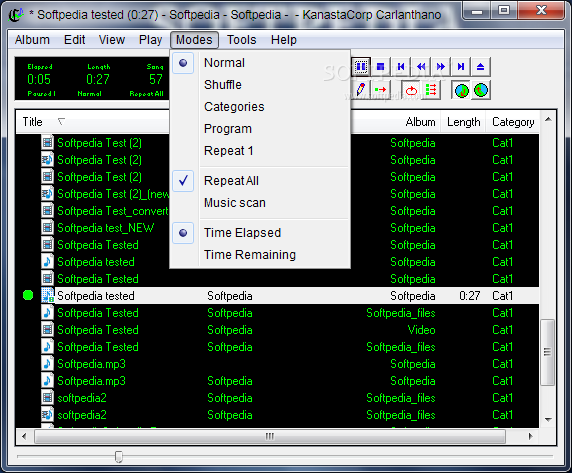Image resolution: width=572 pixels, height=473 pixels.
Task: Click the horizontal scrollbar left arrow
Action: tap(24, 436)
